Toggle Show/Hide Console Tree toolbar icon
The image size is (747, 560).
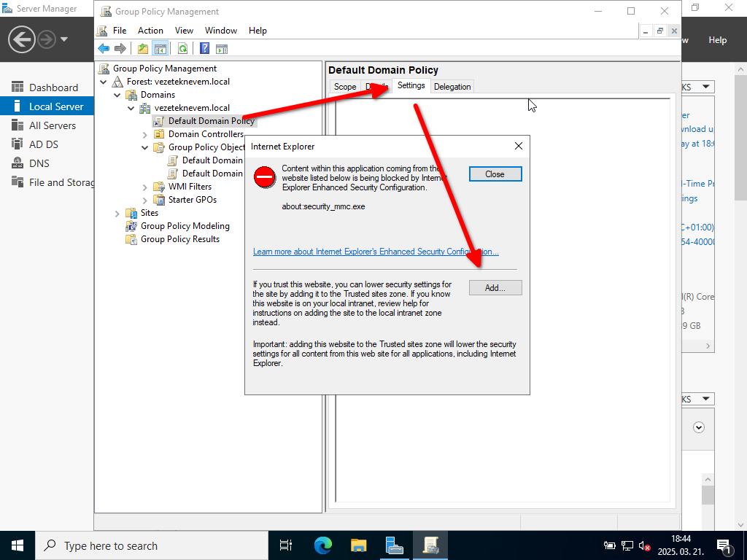pos(160,49)
